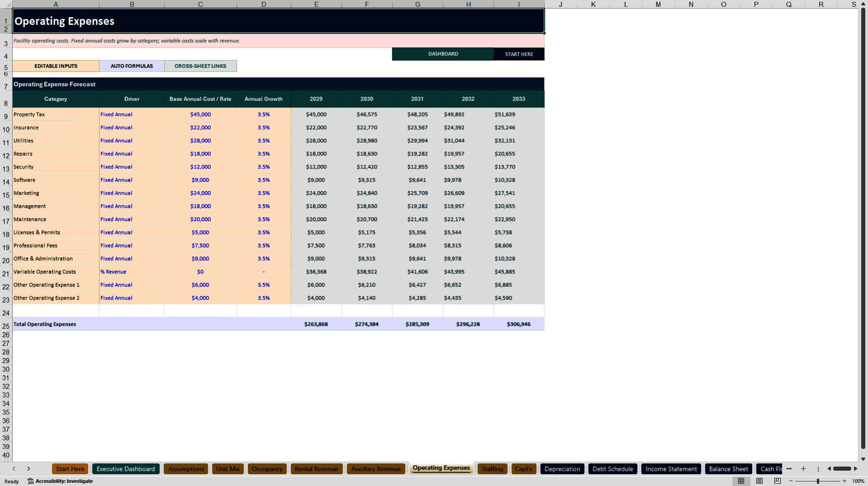Image resolution: width=868 pixels, height=486 pixels.
Task: Open the hidden sheet tabs ellipsis menu
Action: (789, 469)
